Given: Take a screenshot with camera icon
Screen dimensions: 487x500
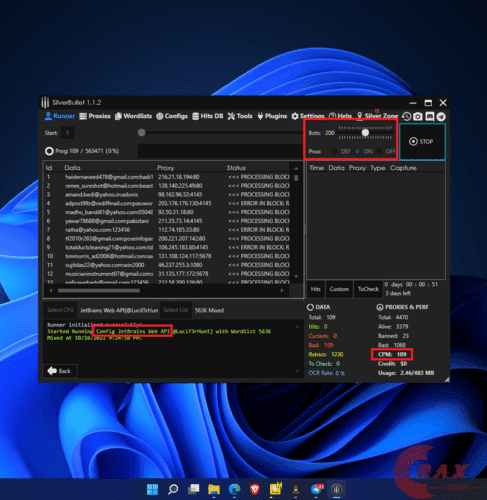Looking at the screenshot, I should point(418,116).
